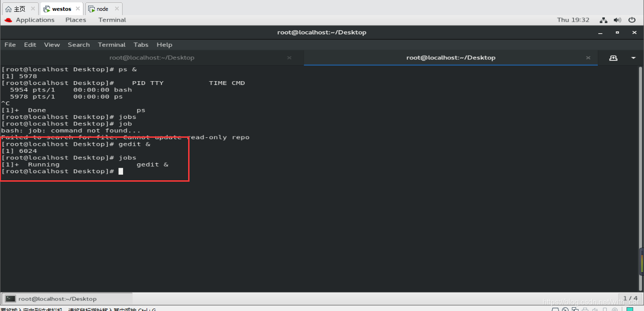
Task: Open the File menu
Action: point(10,45)
